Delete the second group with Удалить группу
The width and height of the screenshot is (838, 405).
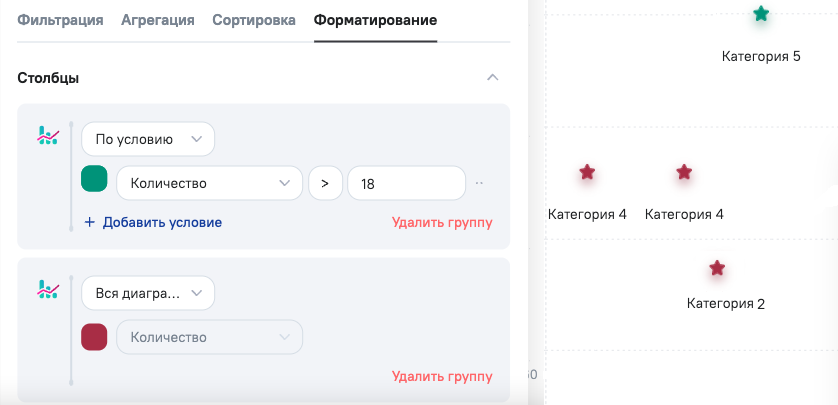442,376
